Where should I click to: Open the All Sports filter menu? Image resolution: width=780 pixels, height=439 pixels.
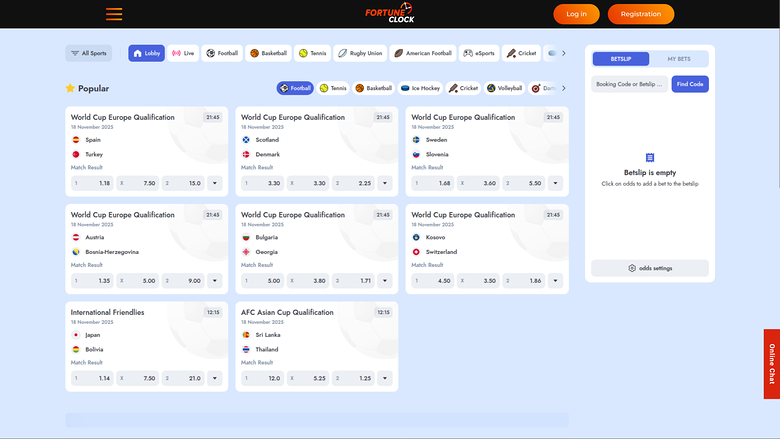click(x=89, y=53)
